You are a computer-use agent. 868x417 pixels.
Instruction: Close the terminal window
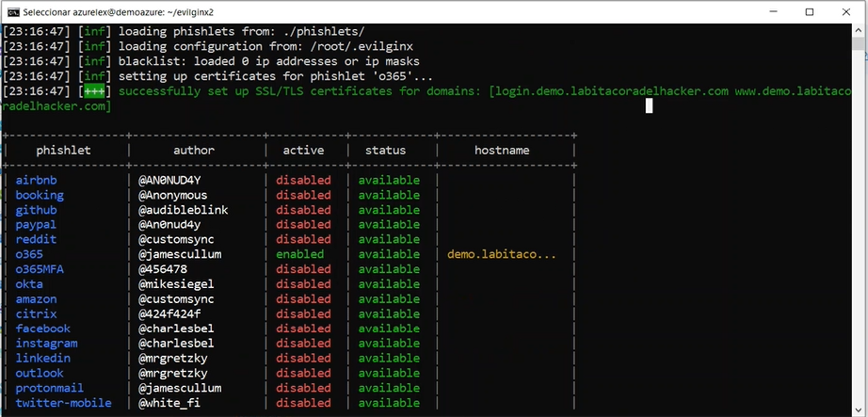[x=845, y=11]
